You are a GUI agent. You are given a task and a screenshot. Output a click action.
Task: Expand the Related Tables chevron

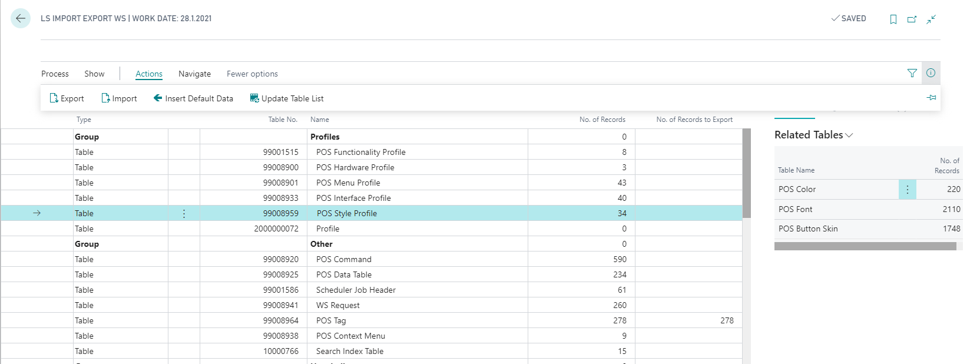pos(849,135)
